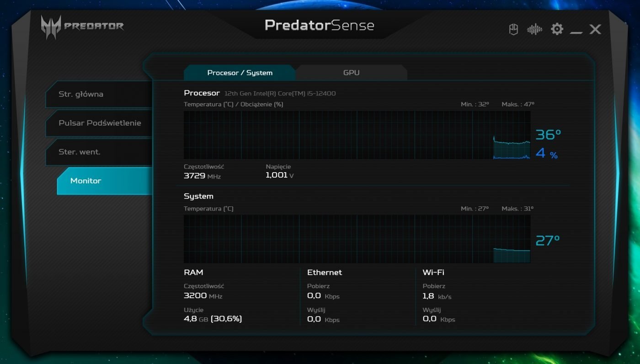The height and width of the screenshot is (364, 640).
Task: Select the Procesor / System tab
Action: [240, 73]
